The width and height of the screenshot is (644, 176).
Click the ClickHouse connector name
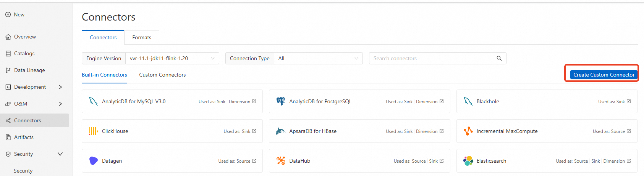click(115, 131)
